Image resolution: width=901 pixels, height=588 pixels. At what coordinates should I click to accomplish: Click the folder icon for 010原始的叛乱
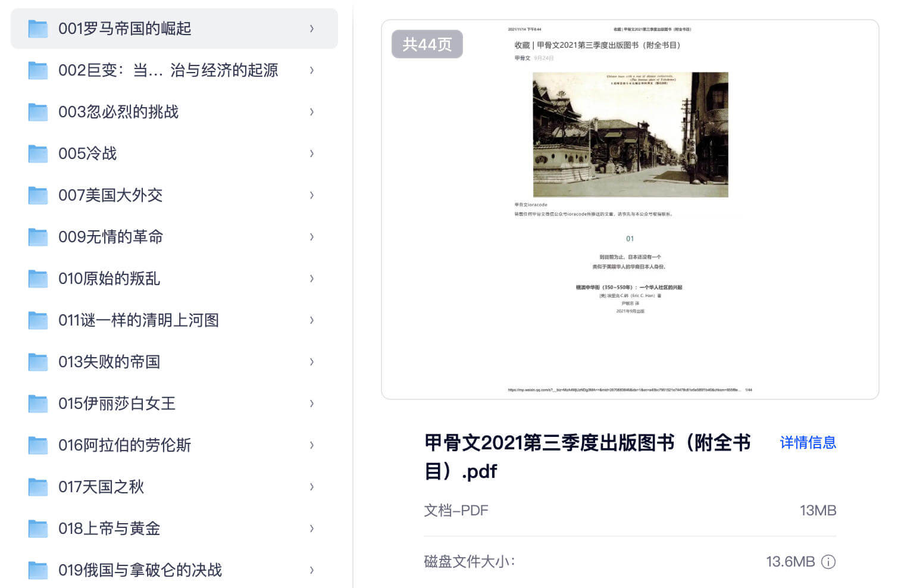pyautogui.click(x=38, y=279)
